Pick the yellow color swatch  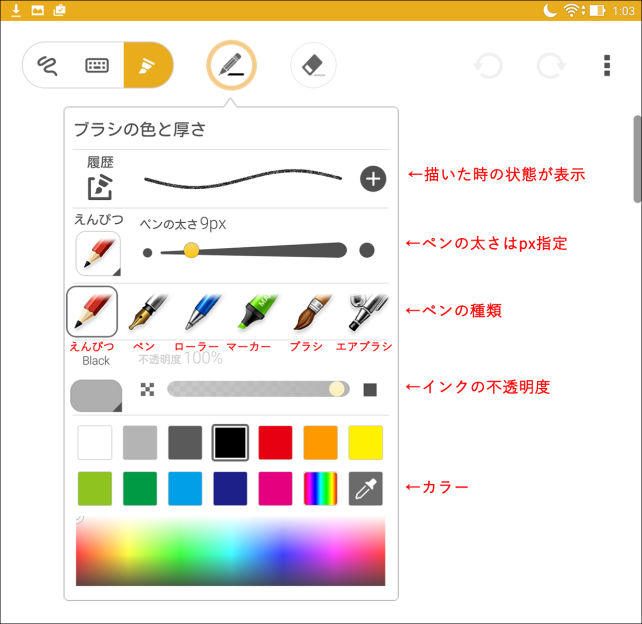tap(366, 442)
